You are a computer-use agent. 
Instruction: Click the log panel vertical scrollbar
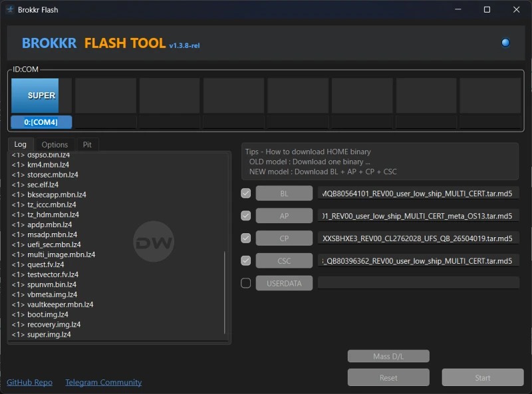225,292
